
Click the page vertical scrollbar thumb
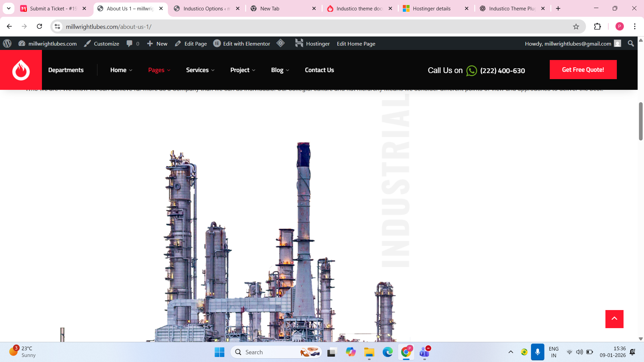click(640, 121)
